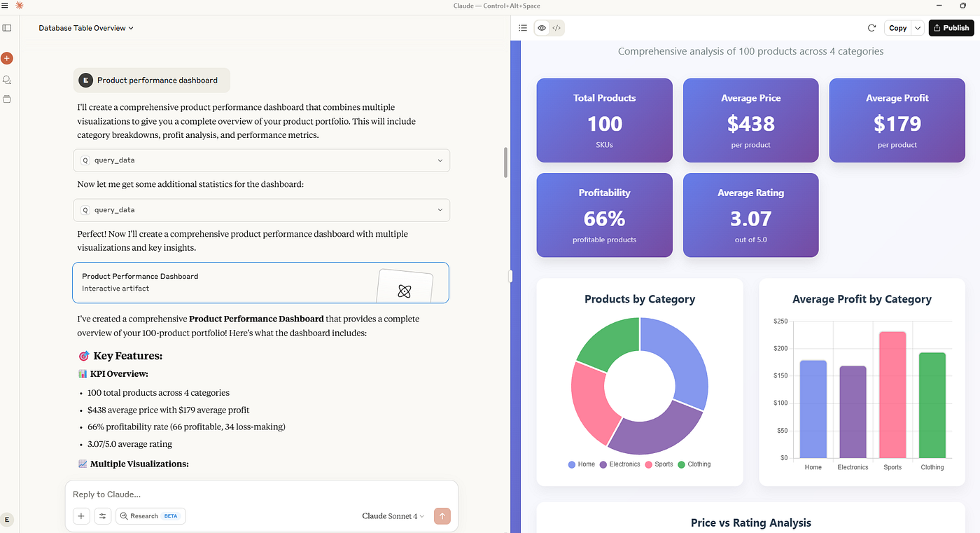Click the send message arrow button
This screenshot has width=980, height=533.
pos(442,516)
